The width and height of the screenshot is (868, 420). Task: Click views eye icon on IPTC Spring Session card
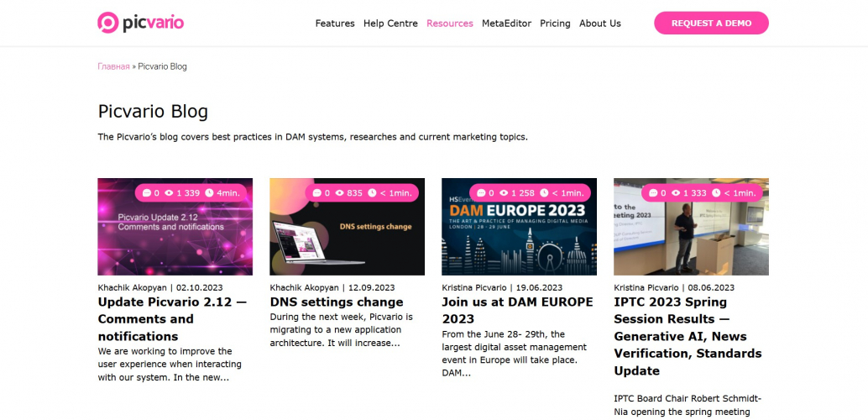676,193
